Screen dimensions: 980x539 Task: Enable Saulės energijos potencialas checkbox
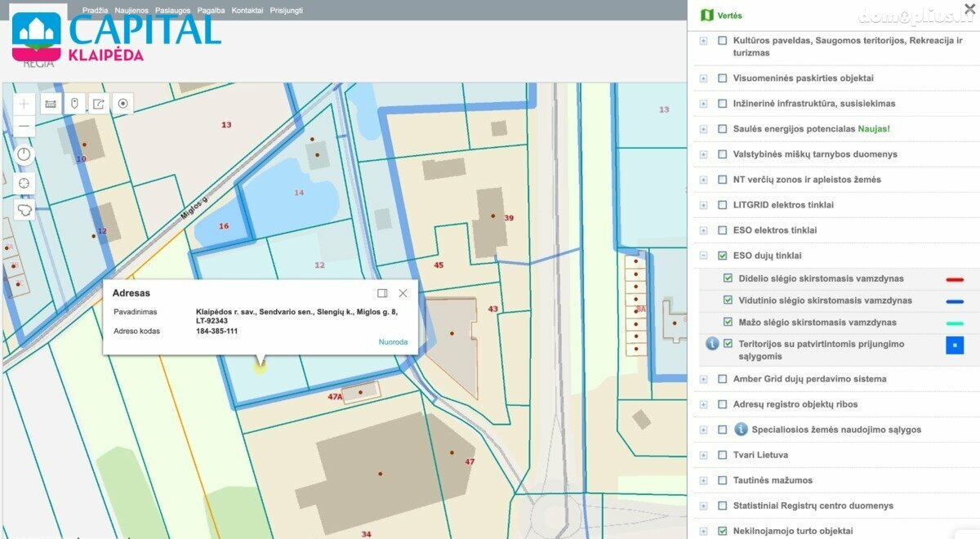[x=722, y=129]
